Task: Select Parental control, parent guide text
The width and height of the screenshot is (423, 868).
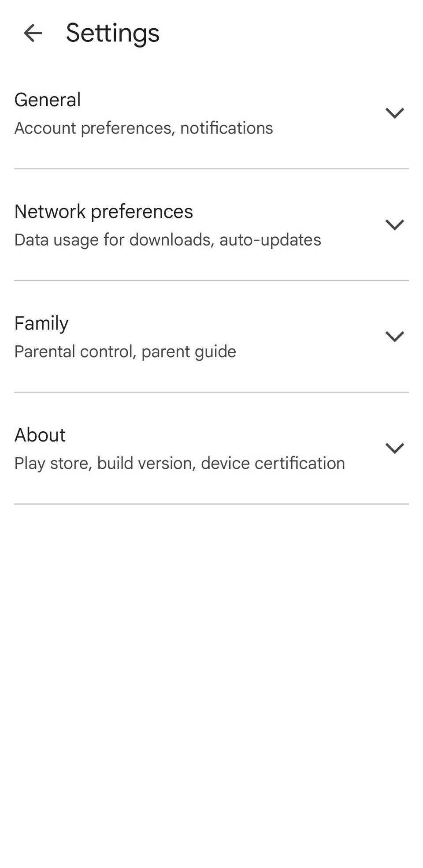Action: [x=125, y=351]
